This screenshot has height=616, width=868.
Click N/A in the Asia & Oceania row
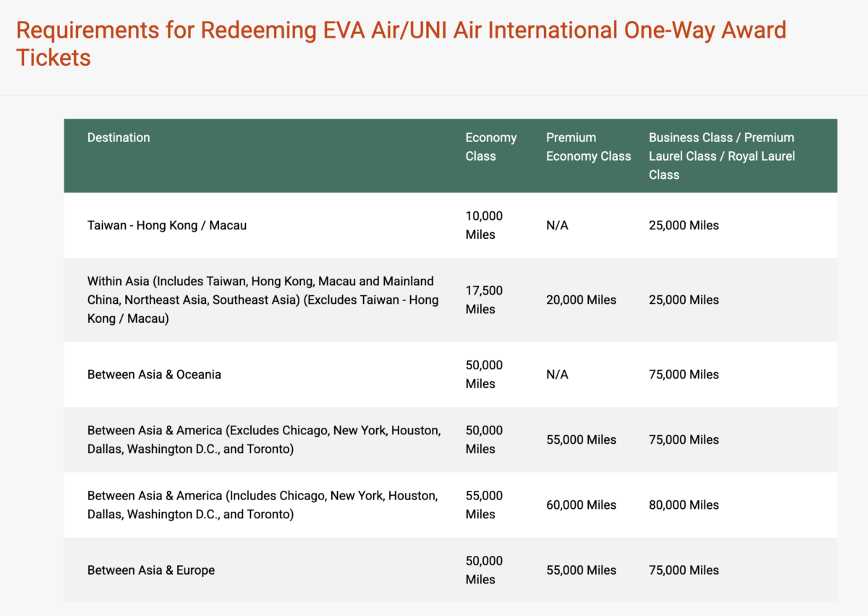[x=557, y=375]
